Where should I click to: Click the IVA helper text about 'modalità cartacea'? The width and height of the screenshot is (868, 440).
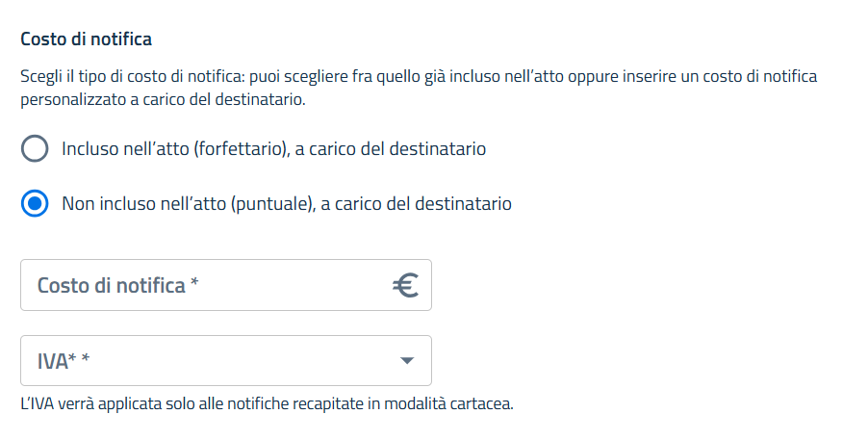267,403
